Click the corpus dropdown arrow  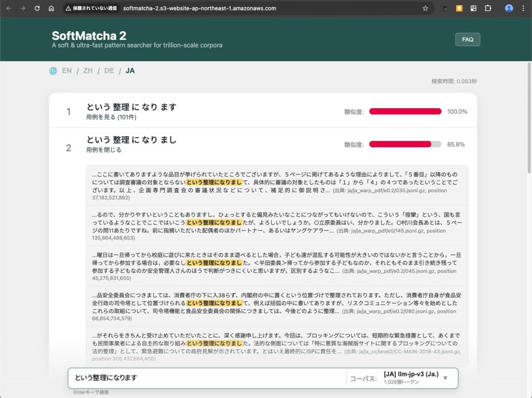pyautogui.click(x=445, y=378)
